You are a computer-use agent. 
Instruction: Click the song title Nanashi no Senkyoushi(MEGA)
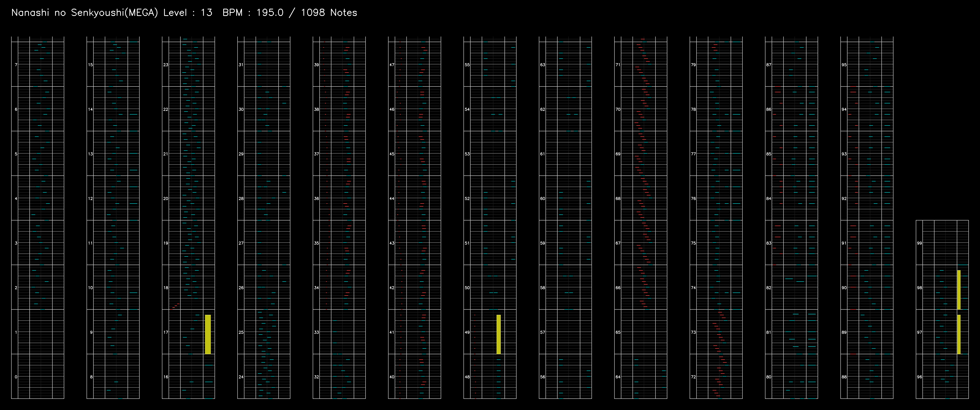click(85, 13)
